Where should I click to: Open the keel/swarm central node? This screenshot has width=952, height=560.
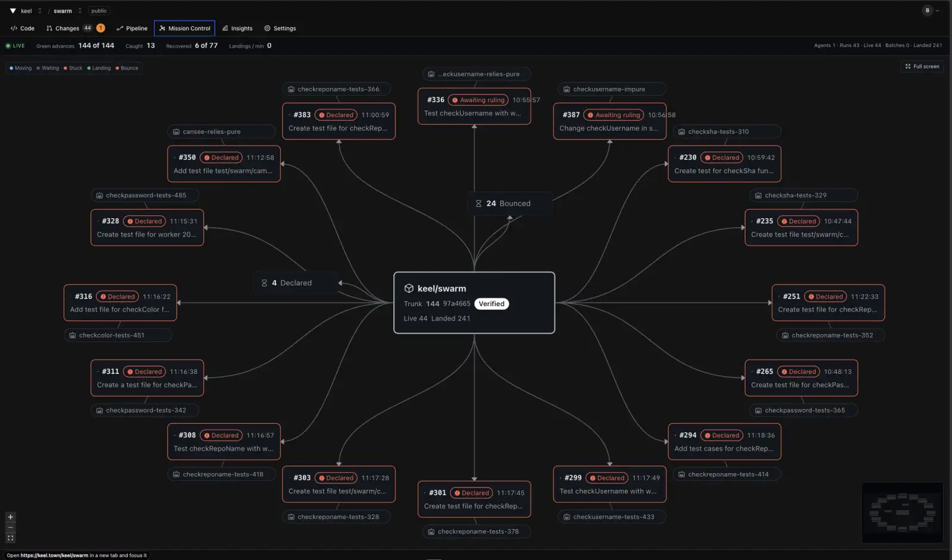click(x=474, y=303)
